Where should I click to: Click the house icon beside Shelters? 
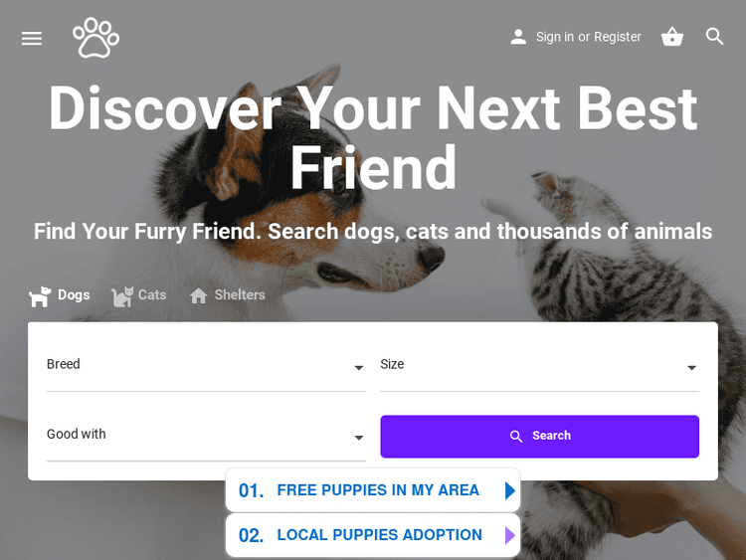pos(198,295)
